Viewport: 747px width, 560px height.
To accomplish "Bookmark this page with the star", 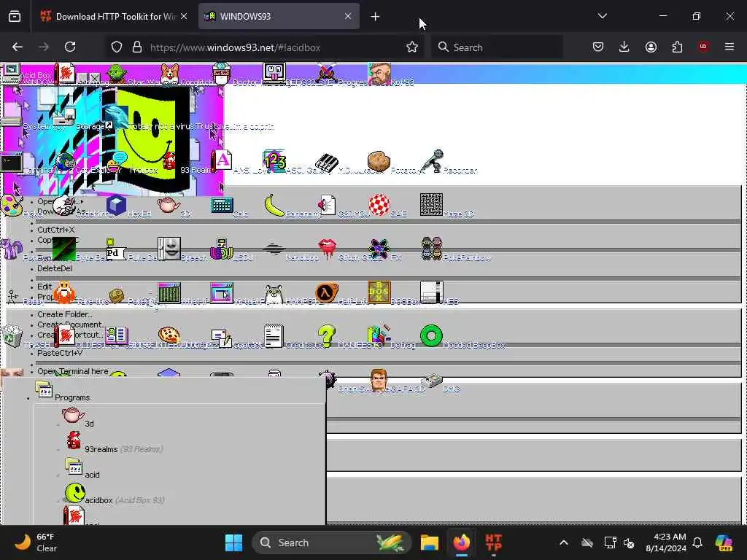I will 412,47.
